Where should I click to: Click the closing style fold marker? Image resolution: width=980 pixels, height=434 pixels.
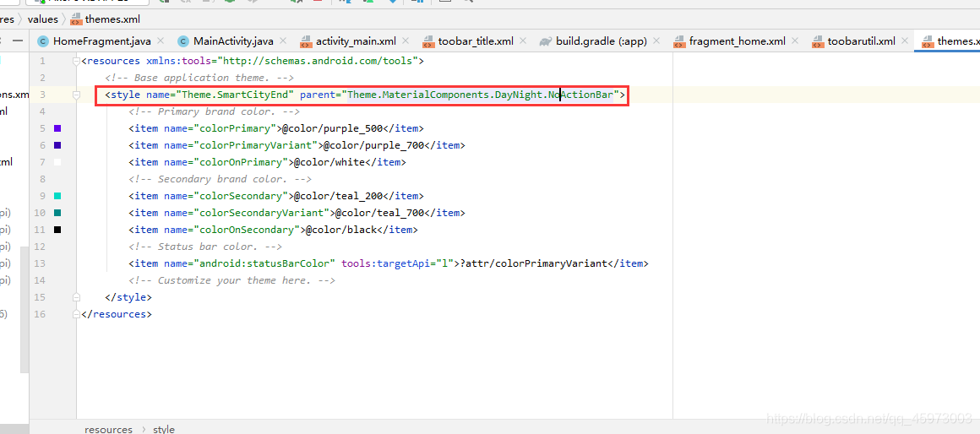point(77,297)
